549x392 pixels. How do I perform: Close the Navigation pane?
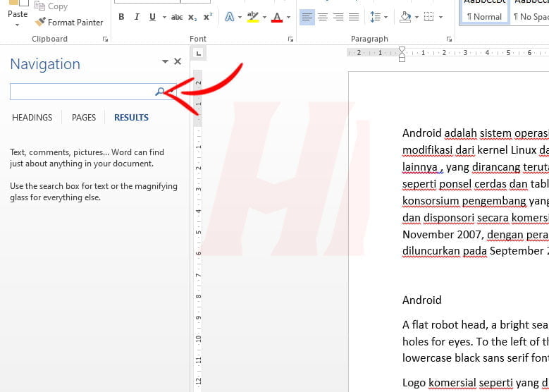coord(178,61)
